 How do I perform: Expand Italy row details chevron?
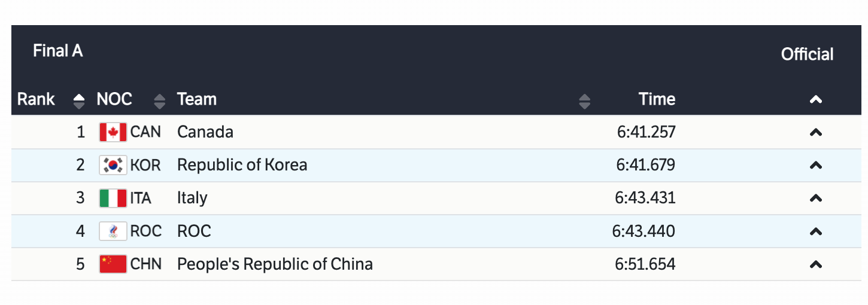click(815, 198)
